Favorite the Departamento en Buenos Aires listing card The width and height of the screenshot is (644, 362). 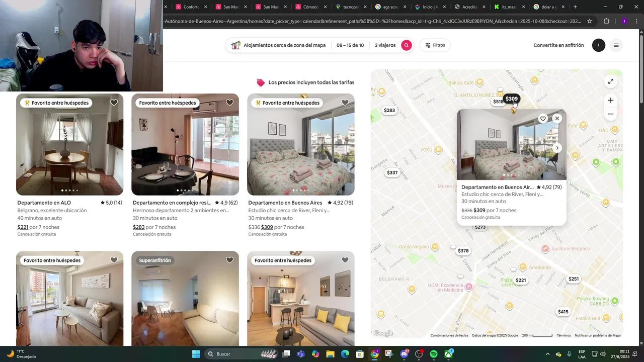(x=345, y=103)
